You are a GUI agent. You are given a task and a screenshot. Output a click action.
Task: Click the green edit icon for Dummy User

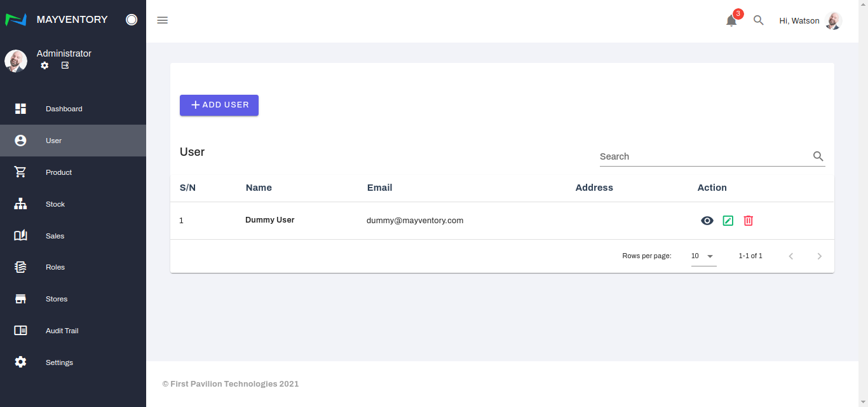coord(728,221)
